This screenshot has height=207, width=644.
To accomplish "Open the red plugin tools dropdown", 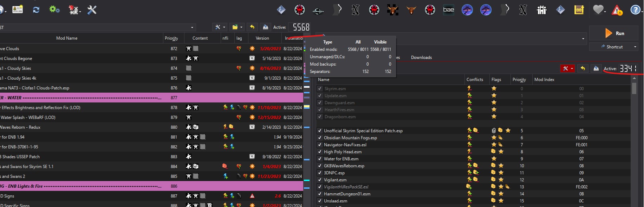I will 568,68.
